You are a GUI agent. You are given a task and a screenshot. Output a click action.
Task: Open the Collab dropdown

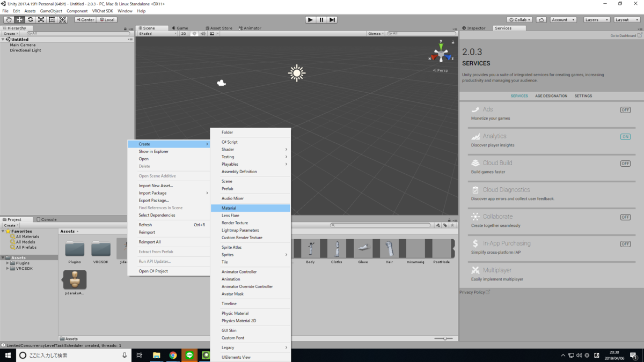(519, 20)
